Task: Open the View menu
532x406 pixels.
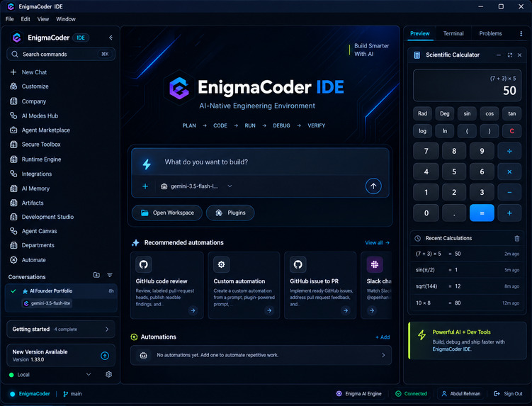Action: [43, 19]
